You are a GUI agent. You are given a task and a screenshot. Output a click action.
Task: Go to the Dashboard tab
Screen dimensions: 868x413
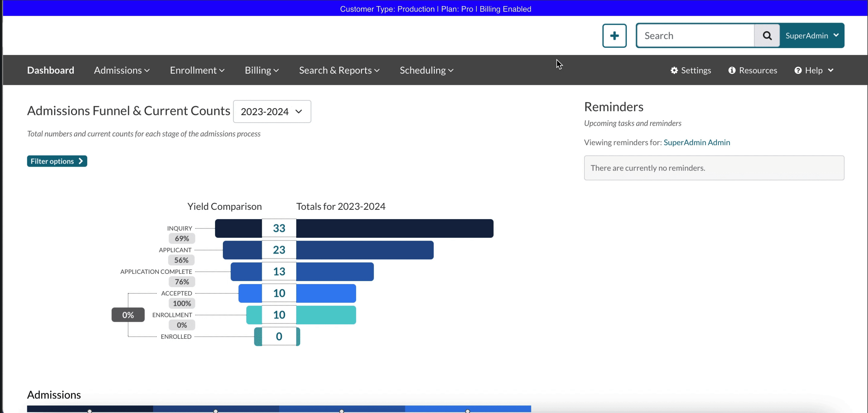tap(50, 70)
